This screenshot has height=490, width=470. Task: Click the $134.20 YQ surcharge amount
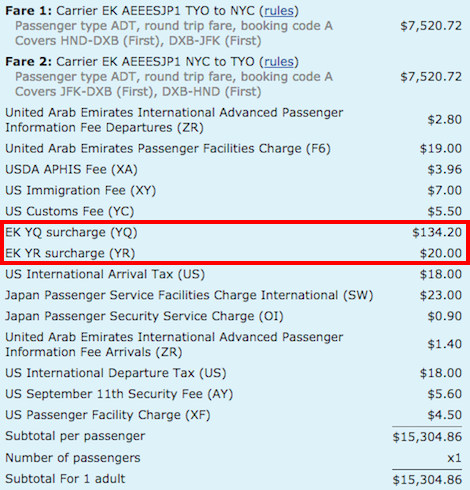tap(437, 232)
